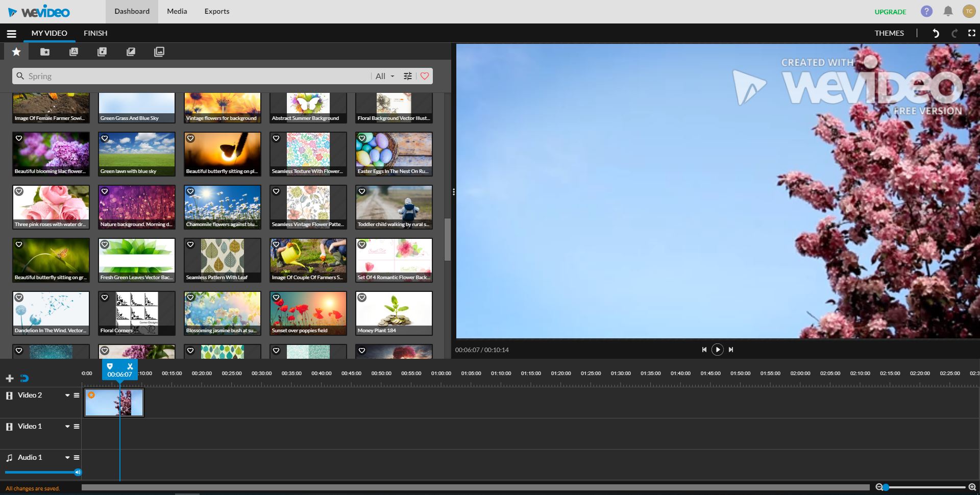Switch to the Media tab
Screen dimensions: 980x495
177,11
